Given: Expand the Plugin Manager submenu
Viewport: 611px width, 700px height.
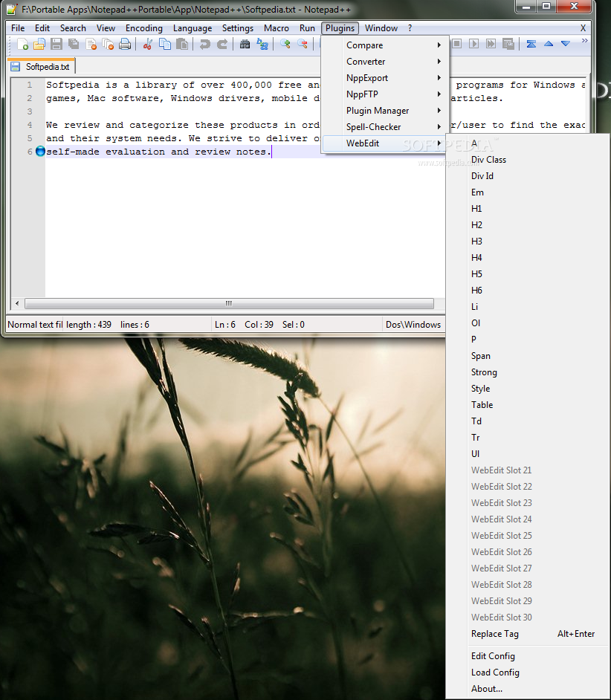Looking at the screenshot, I should [x=385, y=111].
